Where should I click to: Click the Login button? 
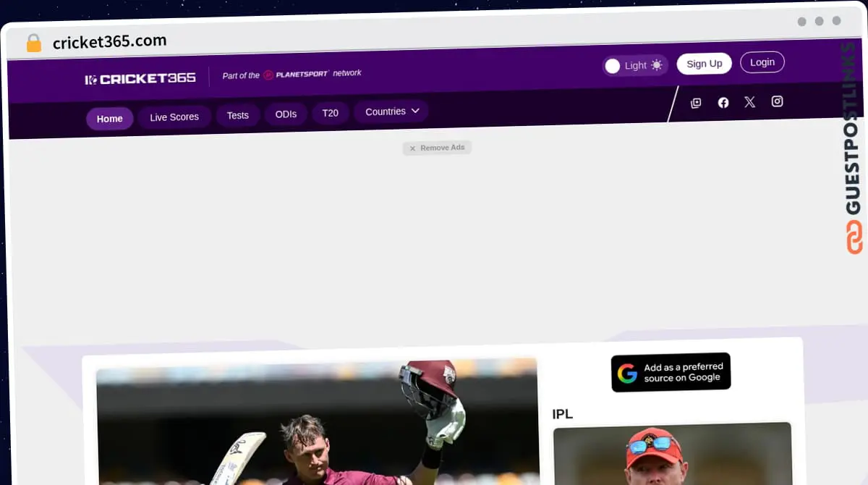pos(762,62)
